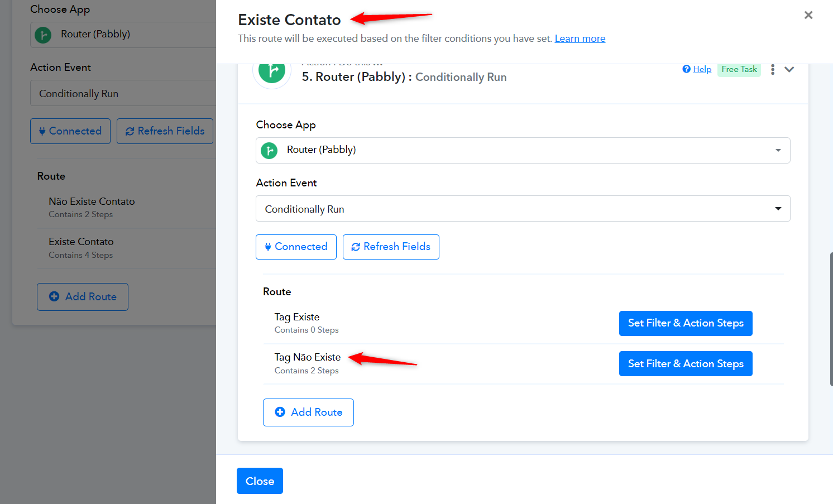
Task: Click the "Contains 0 Steps" text under Tag Existe
Action: point(307,330)
